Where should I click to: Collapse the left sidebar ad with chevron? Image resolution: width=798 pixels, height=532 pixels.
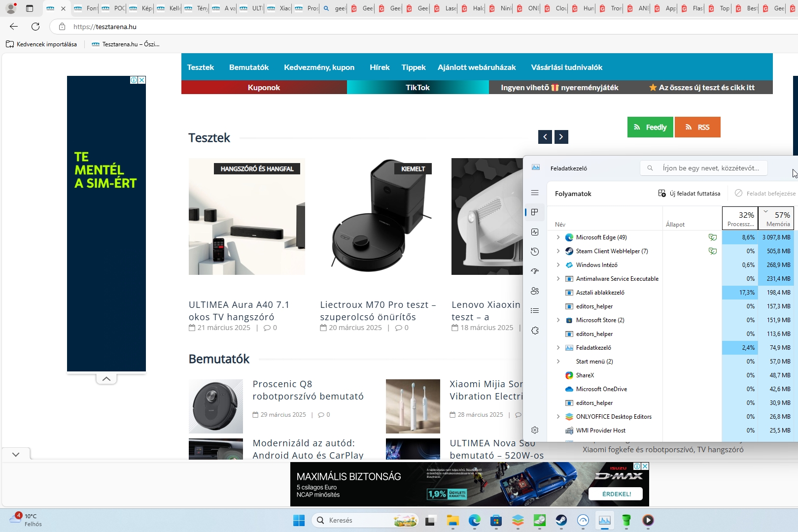(x=106, y=379)
